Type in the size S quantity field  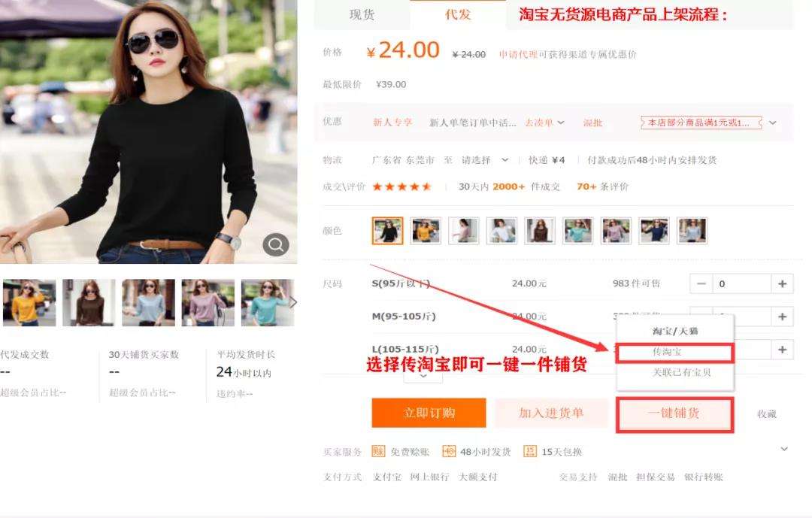tap(742, 284)
